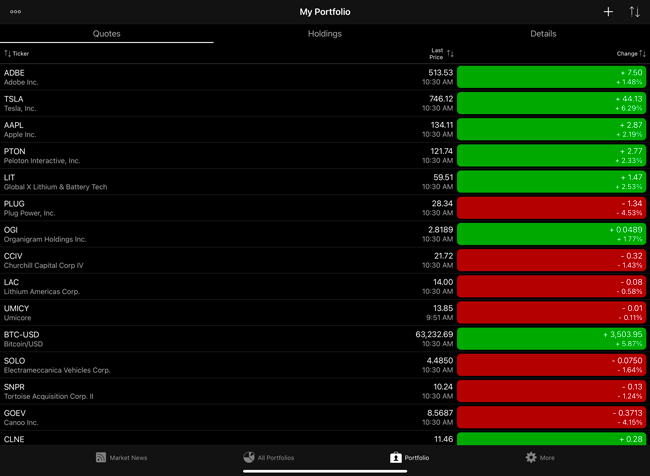Select the 2.8189 last price
This screenshot has height=476, width=650.
click(x=441, y=229)
